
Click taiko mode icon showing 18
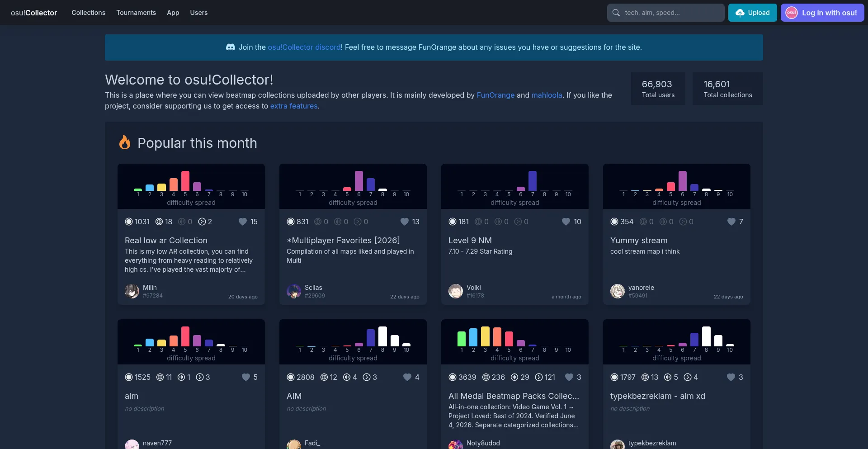(x=159, y=222)
